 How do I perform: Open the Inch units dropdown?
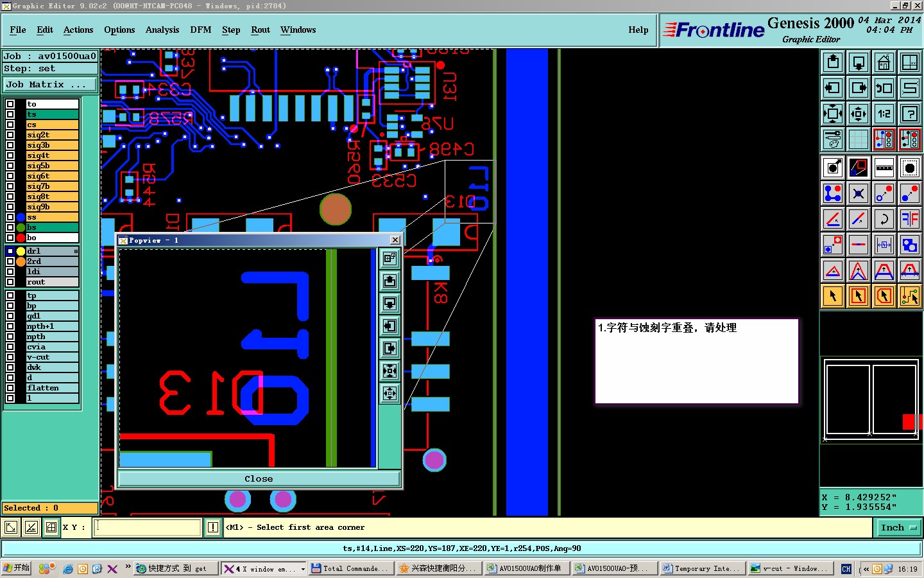898,527
